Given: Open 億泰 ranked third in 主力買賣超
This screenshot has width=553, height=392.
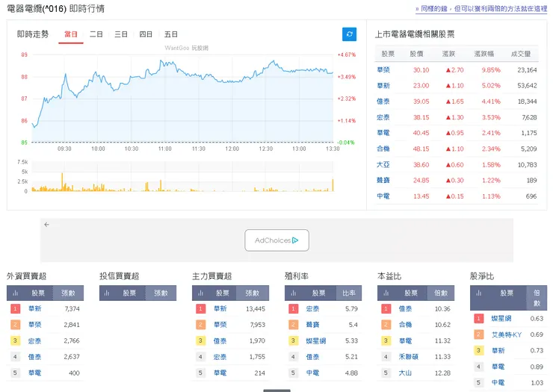Looking at the screenshot, I should [x=220, y=341].
